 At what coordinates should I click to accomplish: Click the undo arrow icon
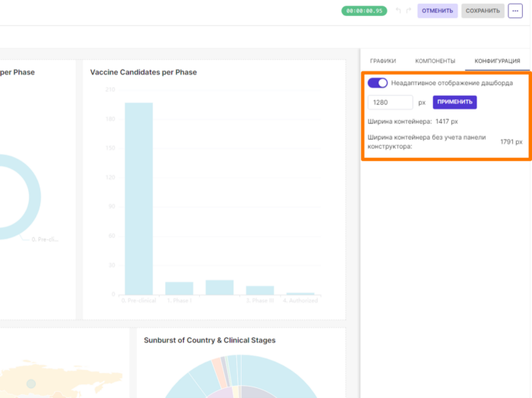(398, 11)
